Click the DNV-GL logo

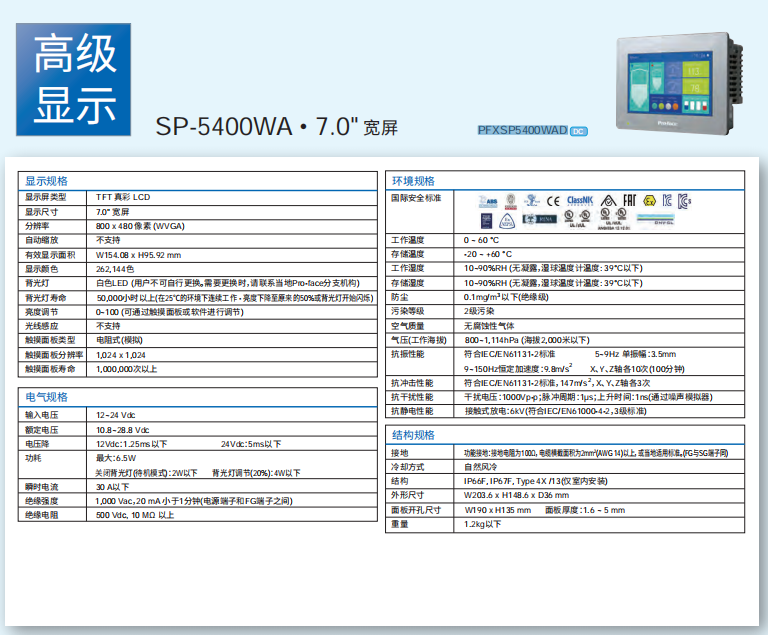tap(655, 220)
